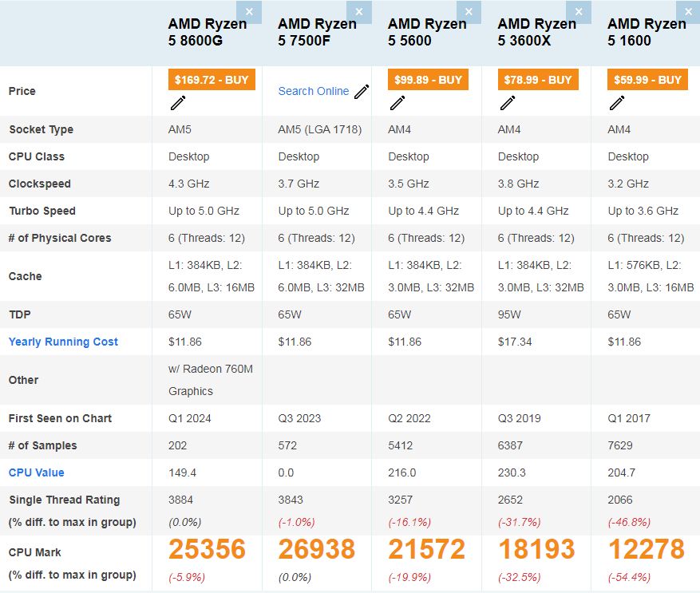Buy Ryzen 5 1600 for $59.99
This screenshot has width=700, height=593.
[647, 80]
